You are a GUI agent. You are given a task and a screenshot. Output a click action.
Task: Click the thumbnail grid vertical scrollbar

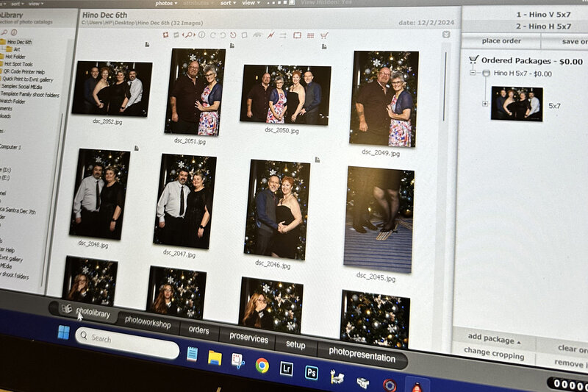tap(445, 86)
